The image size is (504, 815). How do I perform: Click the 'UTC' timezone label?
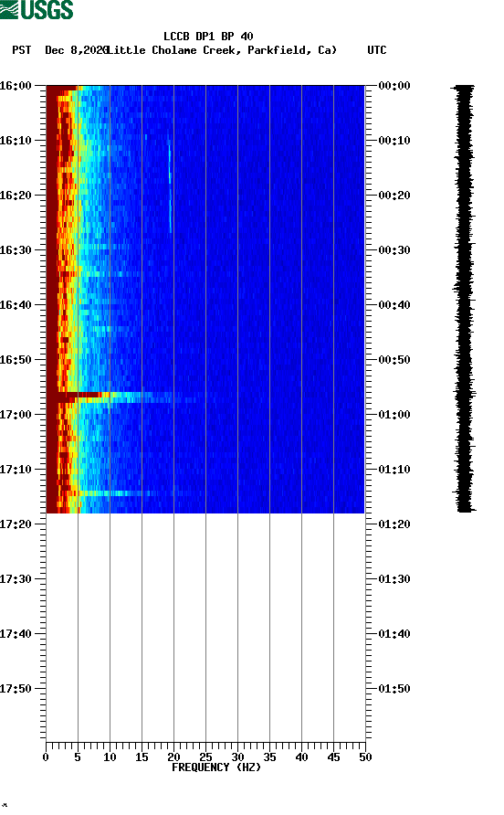pos(377,50)
